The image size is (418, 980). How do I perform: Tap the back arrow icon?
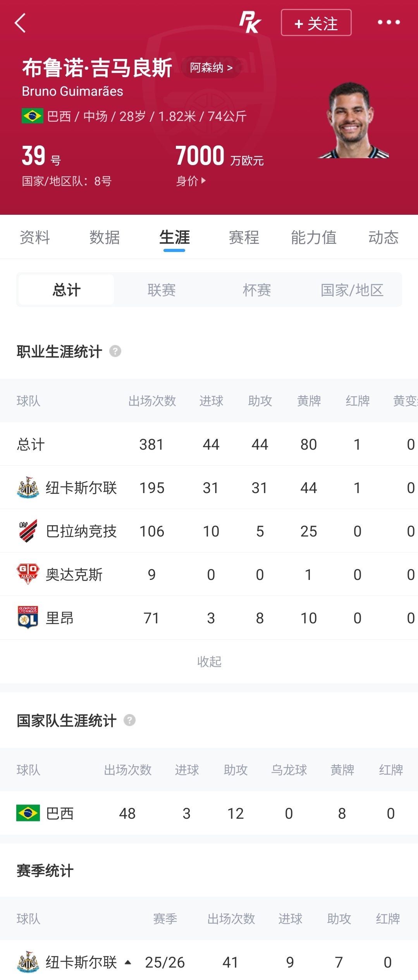point(20,23)
